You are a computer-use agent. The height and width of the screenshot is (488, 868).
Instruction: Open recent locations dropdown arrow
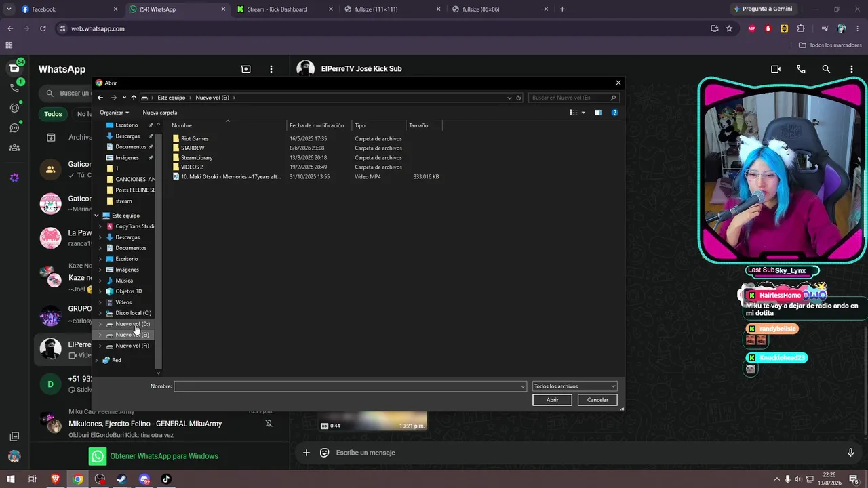click(124, 98)
